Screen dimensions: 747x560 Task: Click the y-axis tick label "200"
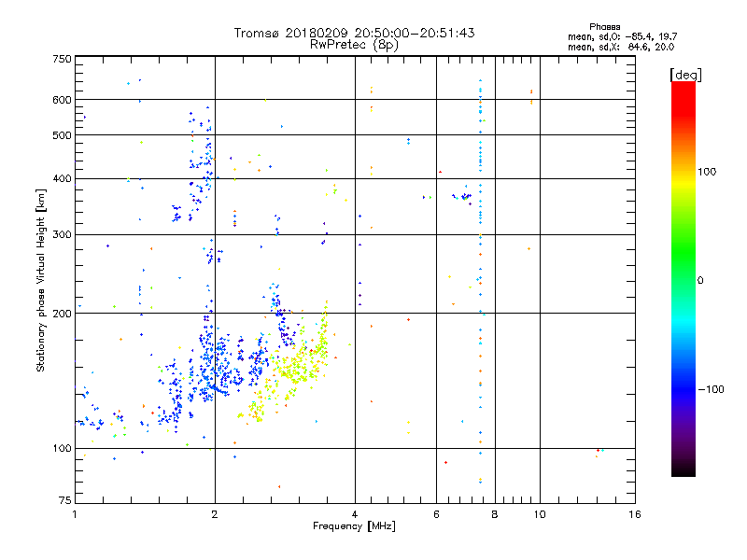click(x=62, y=314)
